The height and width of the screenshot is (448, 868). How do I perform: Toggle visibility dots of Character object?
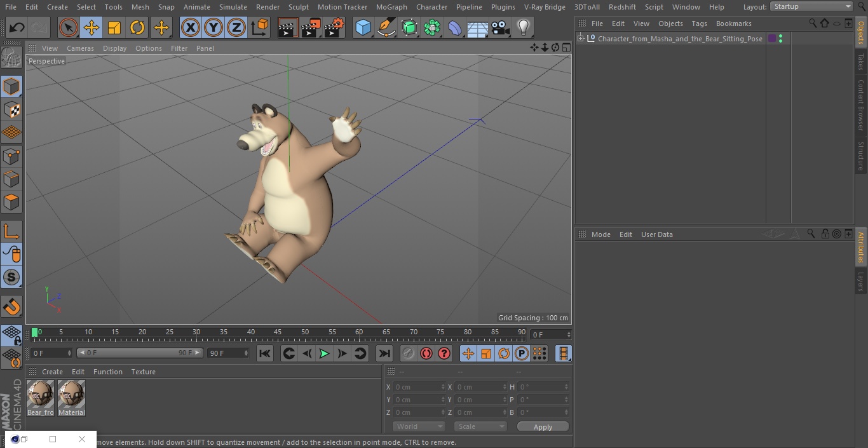[x=780, y=39]
